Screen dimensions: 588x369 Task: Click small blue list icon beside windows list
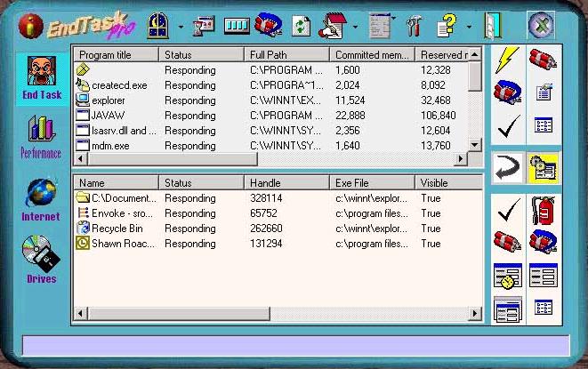pos(544,307)
